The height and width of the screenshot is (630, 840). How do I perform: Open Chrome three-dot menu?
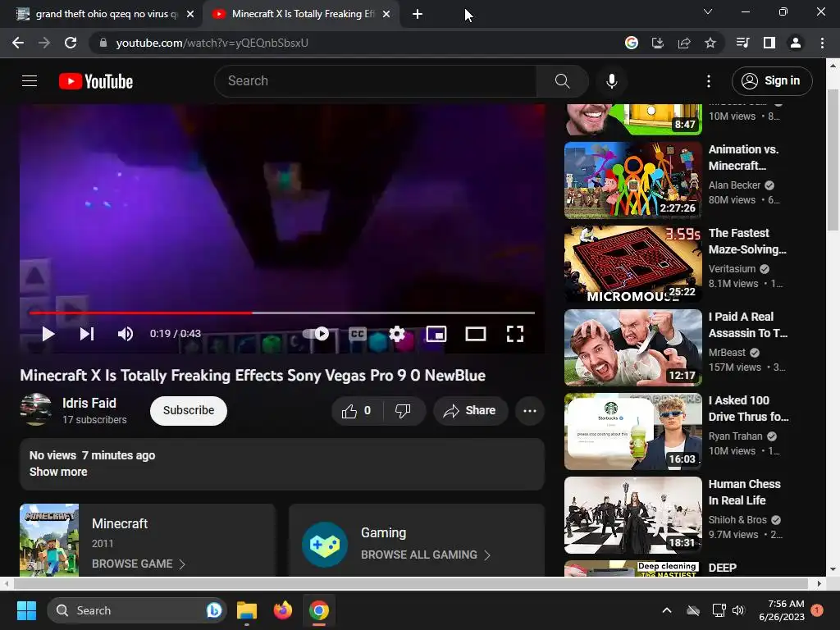point(822,43)
